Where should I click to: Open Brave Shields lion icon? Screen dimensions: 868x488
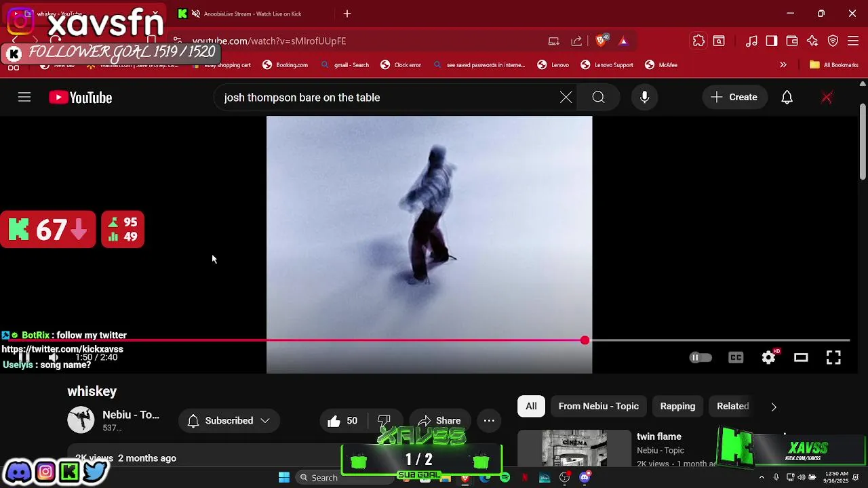coord(601,41)
